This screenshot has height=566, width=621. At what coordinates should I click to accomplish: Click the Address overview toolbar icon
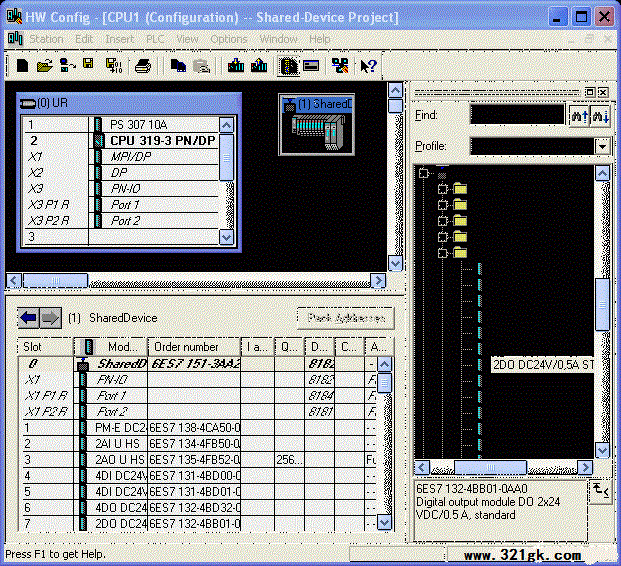tap(311, 66)
